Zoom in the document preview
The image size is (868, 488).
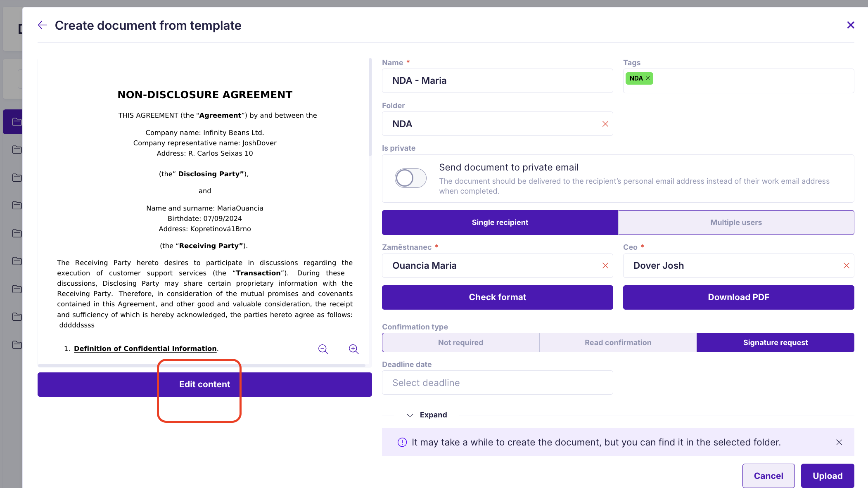coord(353,349)
